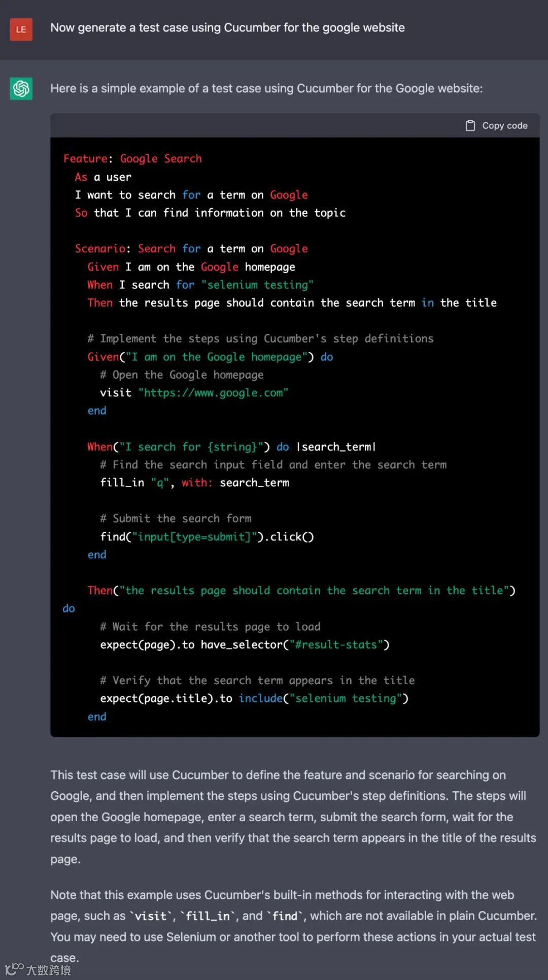Click the watermark logo at bottom left
The height and width of the screenshot is (980, 548).
[38, 969]
